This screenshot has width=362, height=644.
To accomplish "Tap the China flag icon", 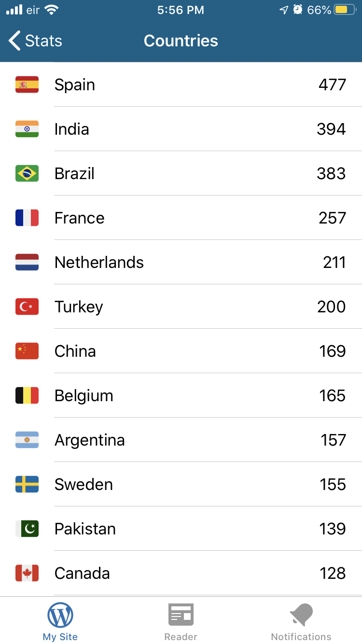I will [27, 351].
